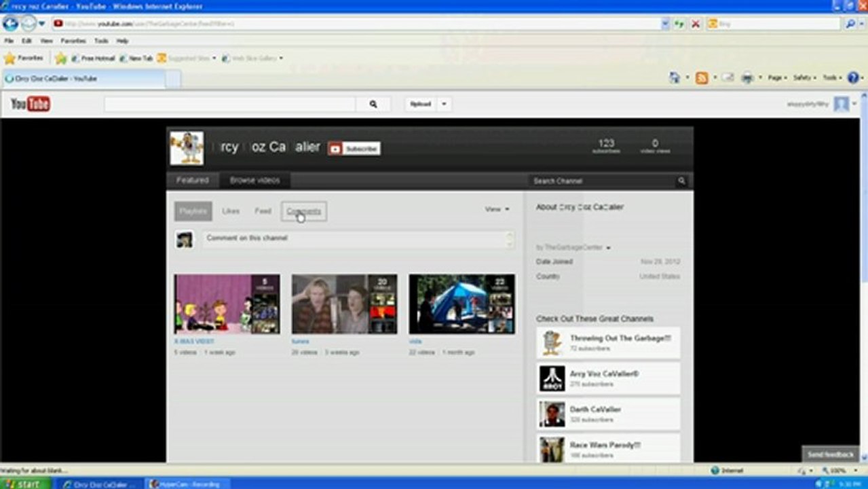Open the Web Slice Gallery dropdown
Viewport: 868px width, 489px height.
click(x=253, y=58)
